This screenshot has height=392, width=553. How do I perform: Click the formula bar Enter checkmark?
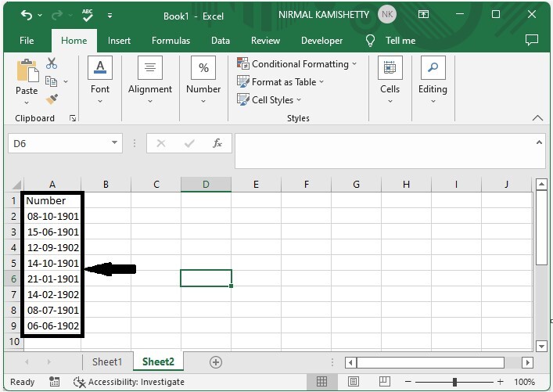click(189, 143)
